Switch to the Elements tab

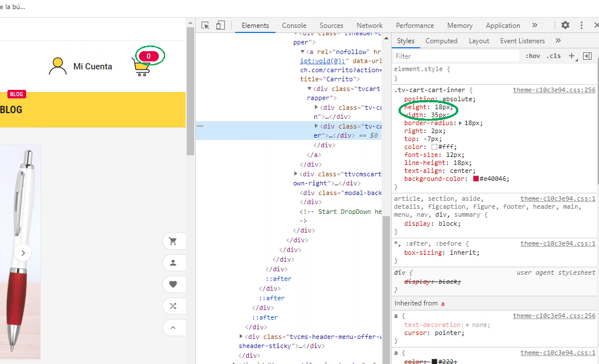tap(255, 25)
